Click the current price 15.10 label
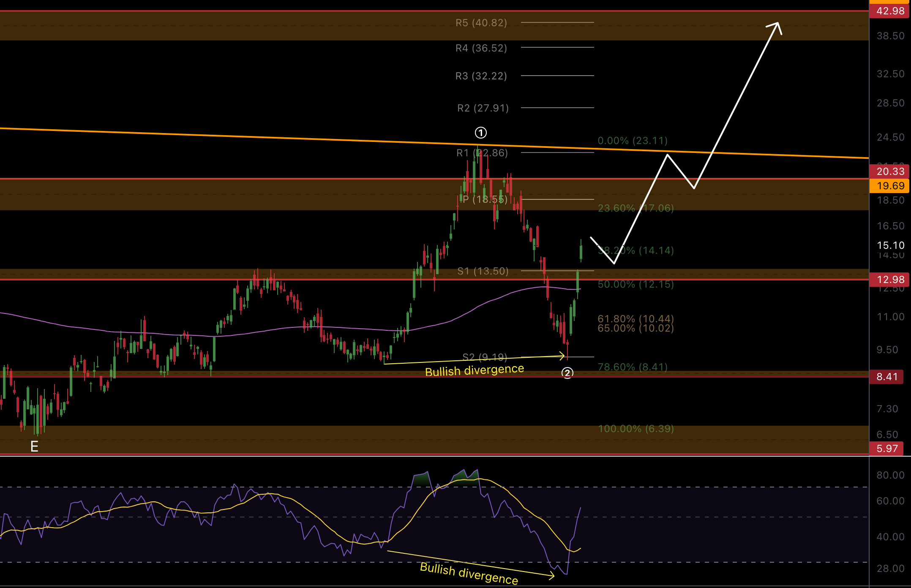This screenshot has height=588, width=911. [x=890, y=245]
